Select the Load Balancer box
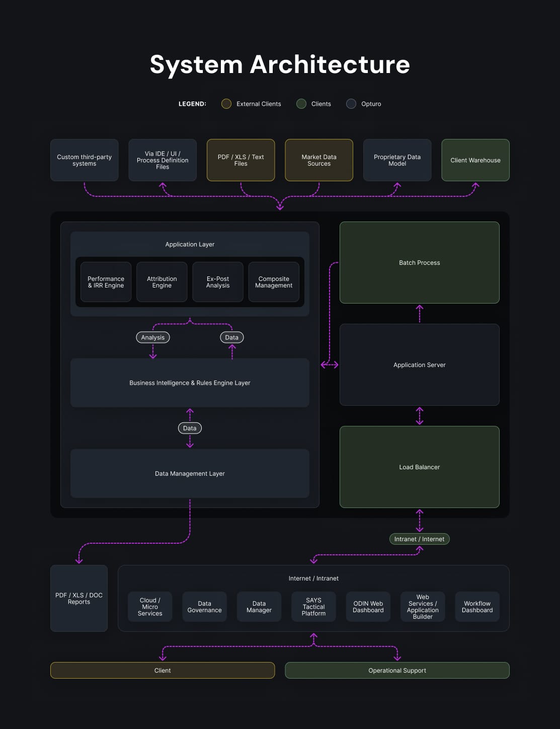The image size is (560, 729). [x=420, y=467]
